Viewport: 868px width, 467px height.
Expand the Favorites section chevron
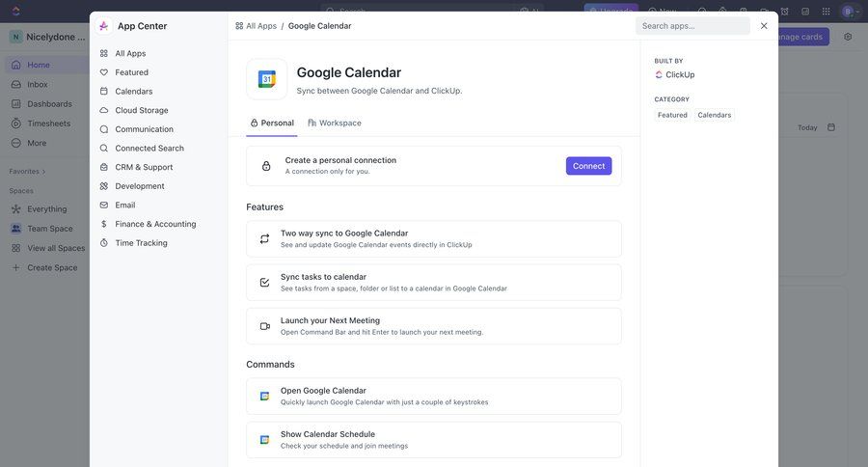point(43,172)
